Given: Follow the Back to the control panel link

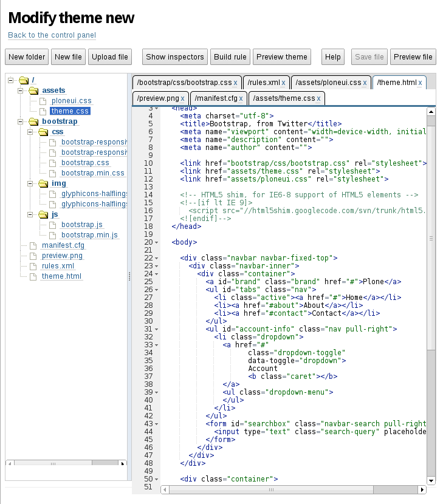Looking at the screenshot, I should pos(52,35).
